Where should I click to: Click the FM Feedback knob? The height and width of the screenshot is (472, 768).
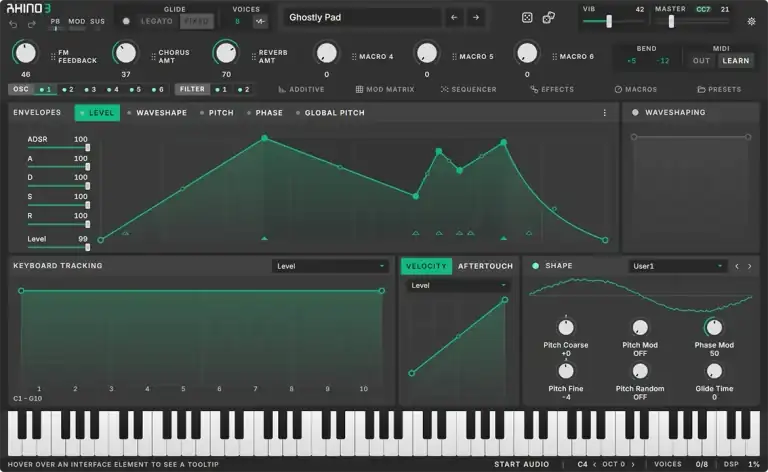[x=25, y=53]
